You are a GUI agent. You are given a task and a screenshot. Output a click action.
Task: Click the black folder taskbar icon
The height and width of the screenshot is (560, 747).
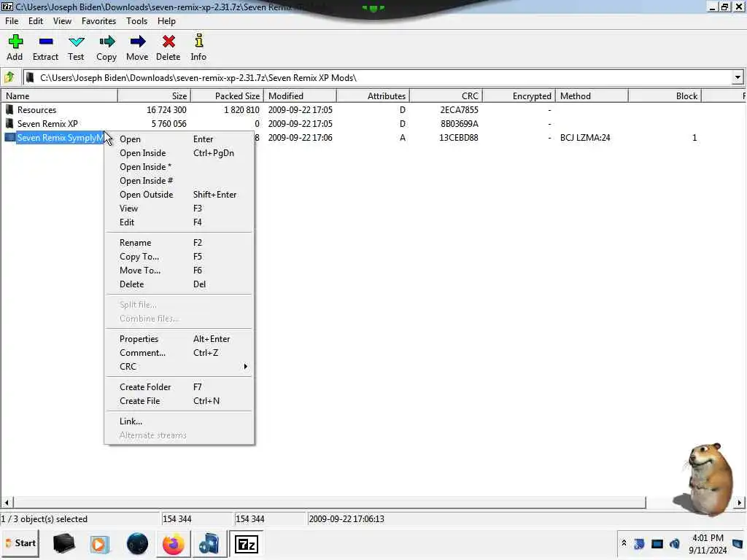64,544
